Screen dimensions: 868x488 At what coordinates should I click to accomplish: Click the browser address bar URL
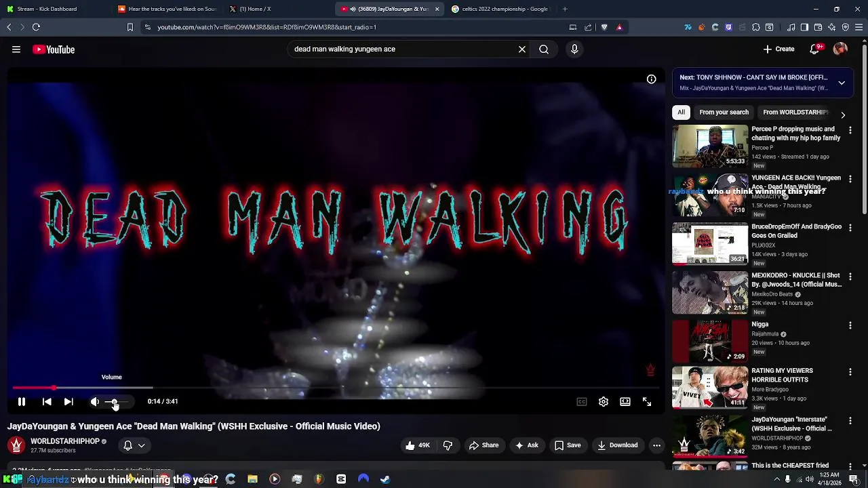(267, 27)
